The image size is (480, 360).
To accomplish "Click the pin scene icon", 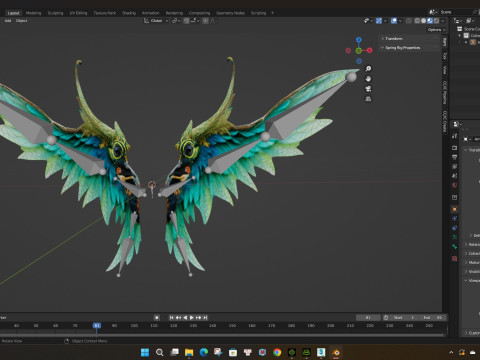I will coord(475,12).
